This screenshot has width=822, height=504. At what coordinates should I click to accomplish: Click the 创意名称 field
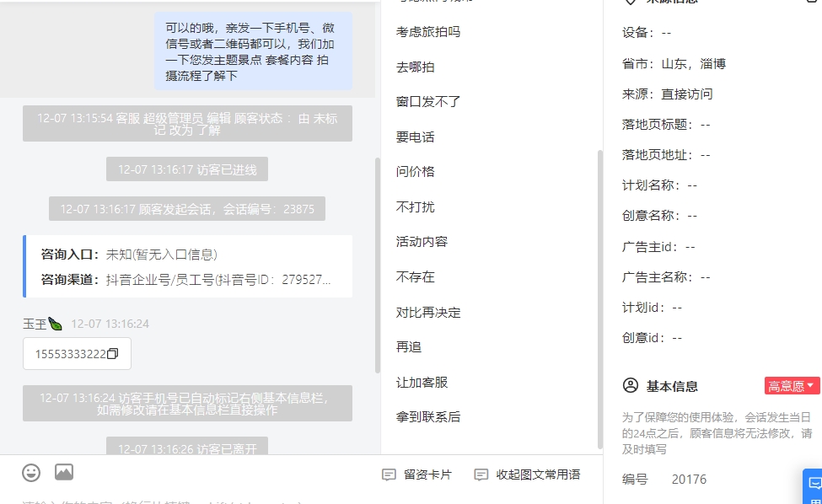click(x=659, y=216)
